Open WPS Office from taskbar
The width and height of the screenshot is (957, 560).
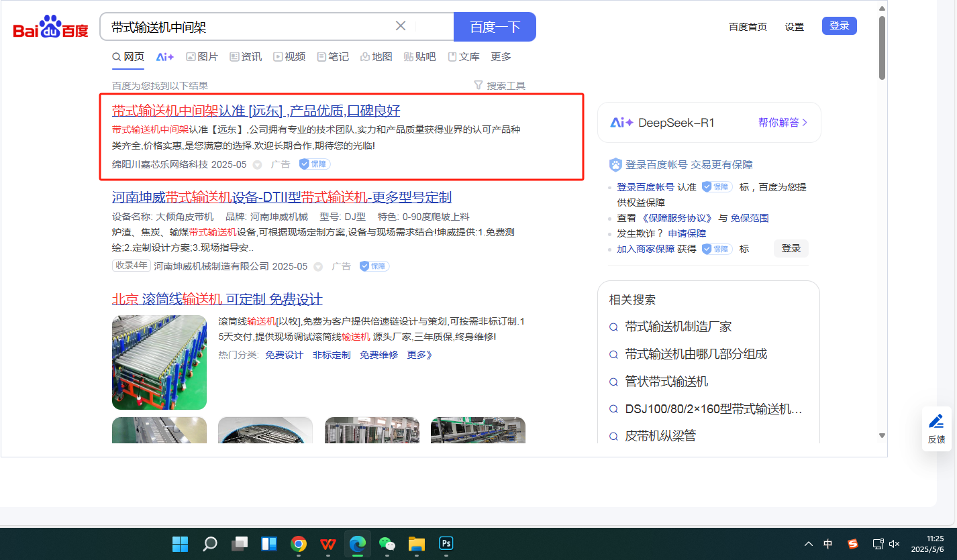click(x=328, y=543)
